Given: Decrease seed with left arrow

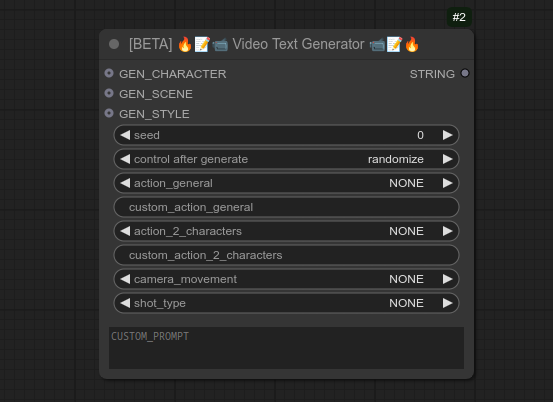Looking at the screenshot, I should pos(125,135).
